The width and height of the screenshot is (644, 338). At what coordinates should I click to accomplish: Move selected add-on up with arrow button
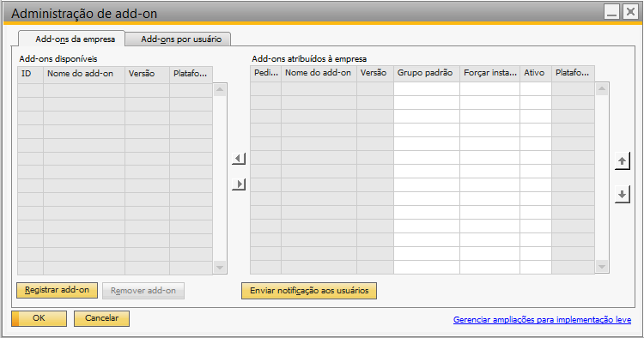coord(623,160)
